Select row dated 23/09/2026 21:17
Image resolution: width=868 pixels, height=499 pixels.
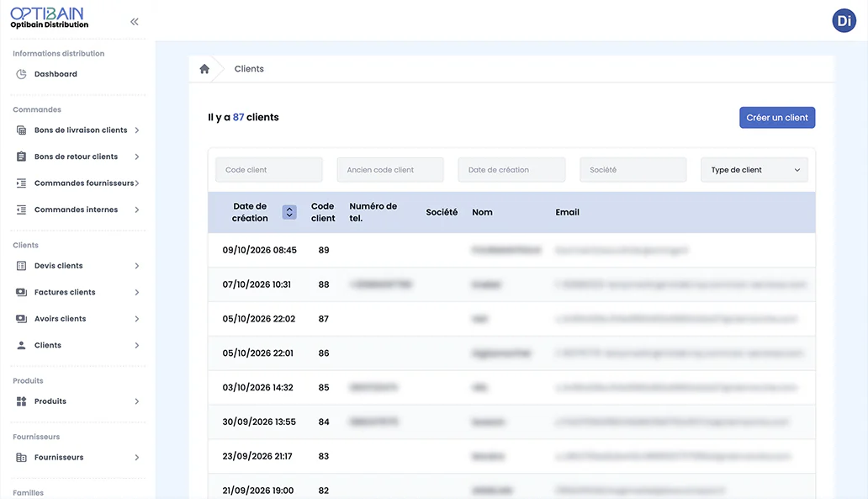[511, 456]
